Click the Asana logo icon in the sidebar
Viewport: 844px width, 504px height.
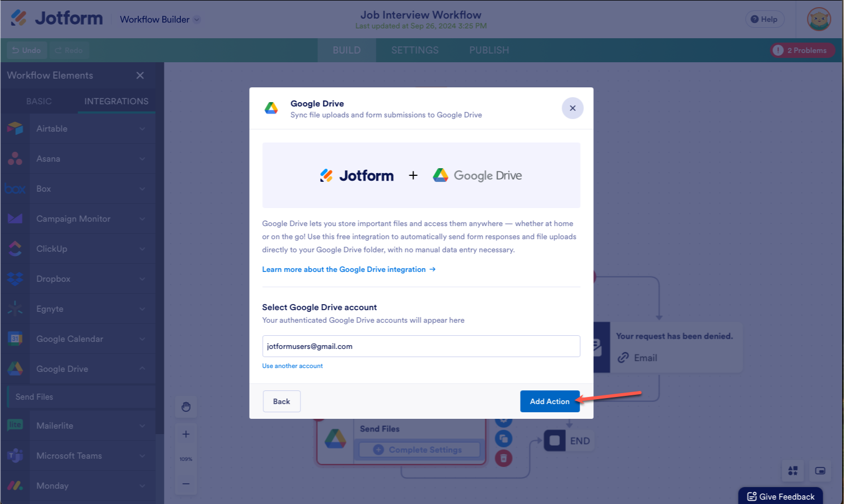pyautogui.click(x=15, y=158)
